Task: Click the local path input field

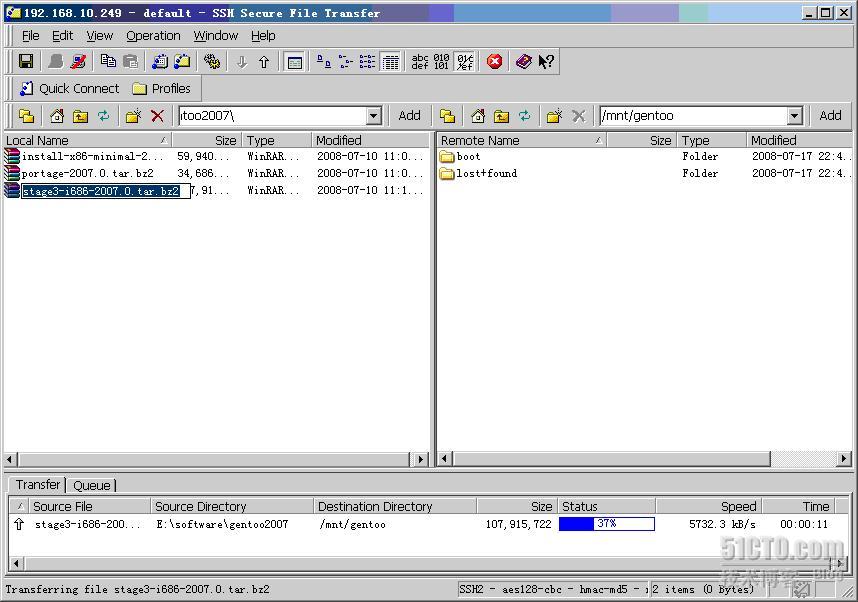Action: point(273,116)
